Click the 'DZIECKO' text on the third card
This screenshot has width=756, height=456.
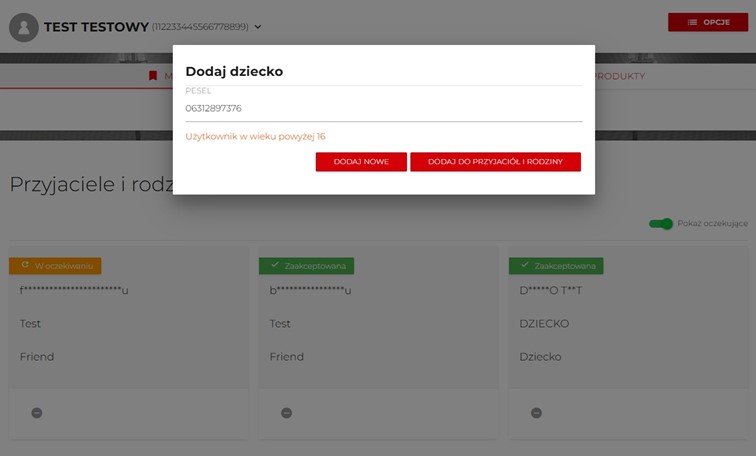(x=544, y=324)
